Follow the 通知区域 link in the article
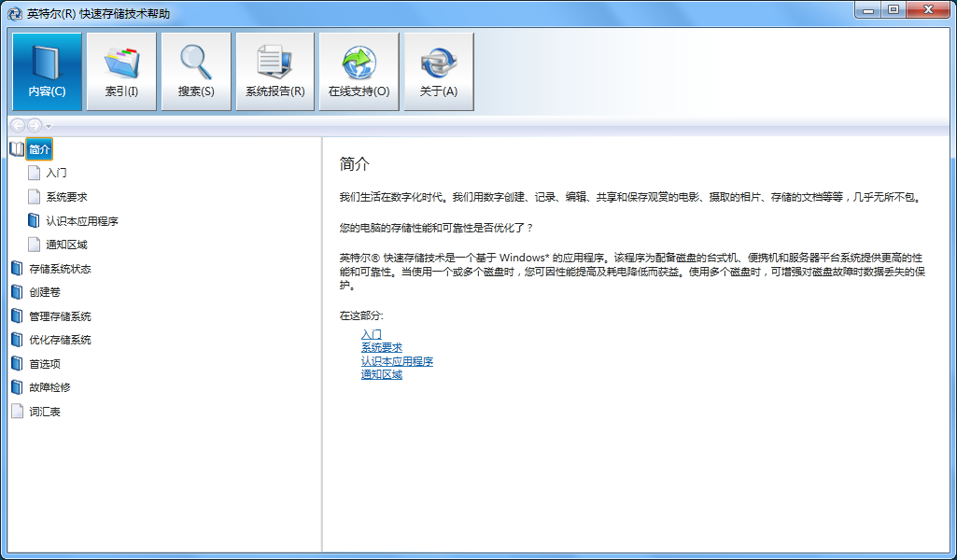 [382, 374]
